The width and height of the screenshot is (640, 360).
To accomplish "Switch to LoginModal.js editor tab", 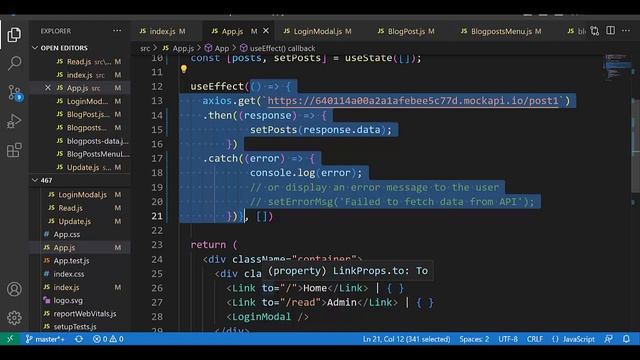I will point(318,31).
